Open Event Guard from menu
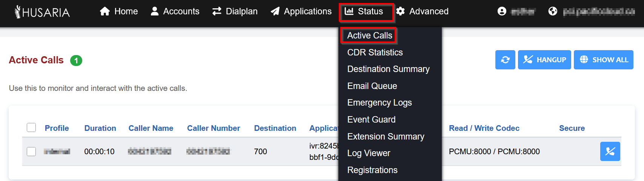644x181 pixels. click(x=371, y=120)
